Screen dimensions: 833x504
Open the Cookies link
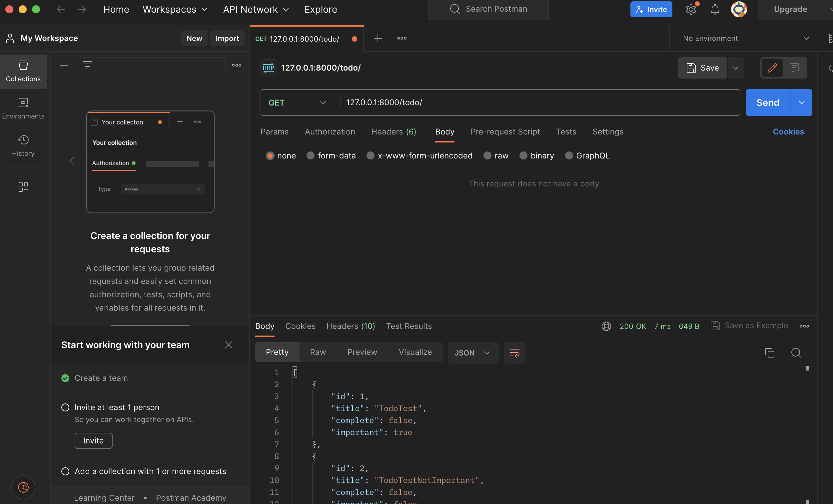click(788, 132)
